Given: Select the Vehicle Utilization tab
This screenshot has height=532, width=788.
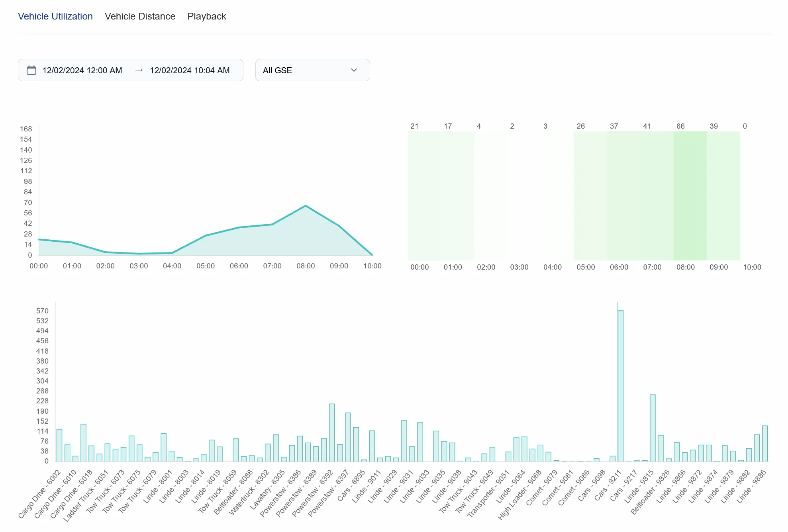Looking at the screenshot, I should 55,16.
